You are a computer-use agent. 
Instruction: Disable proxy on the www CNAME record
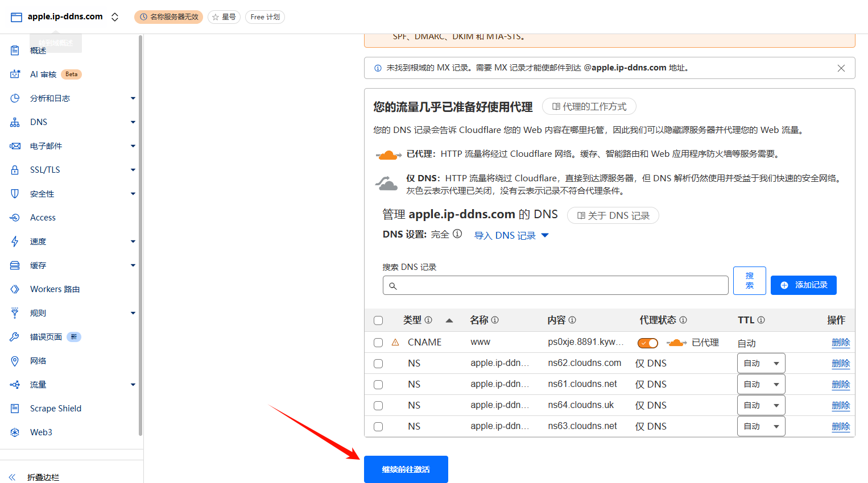point(647,342)
